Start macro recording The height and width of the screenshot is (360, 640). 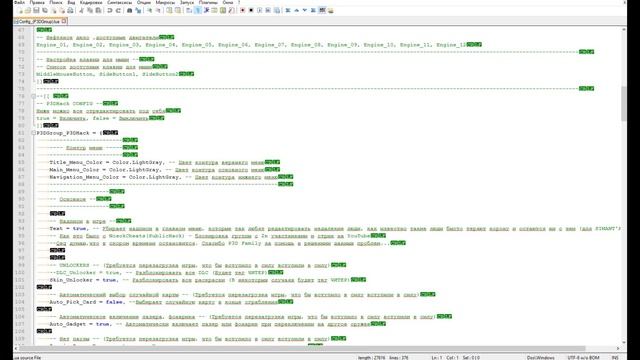242,10
